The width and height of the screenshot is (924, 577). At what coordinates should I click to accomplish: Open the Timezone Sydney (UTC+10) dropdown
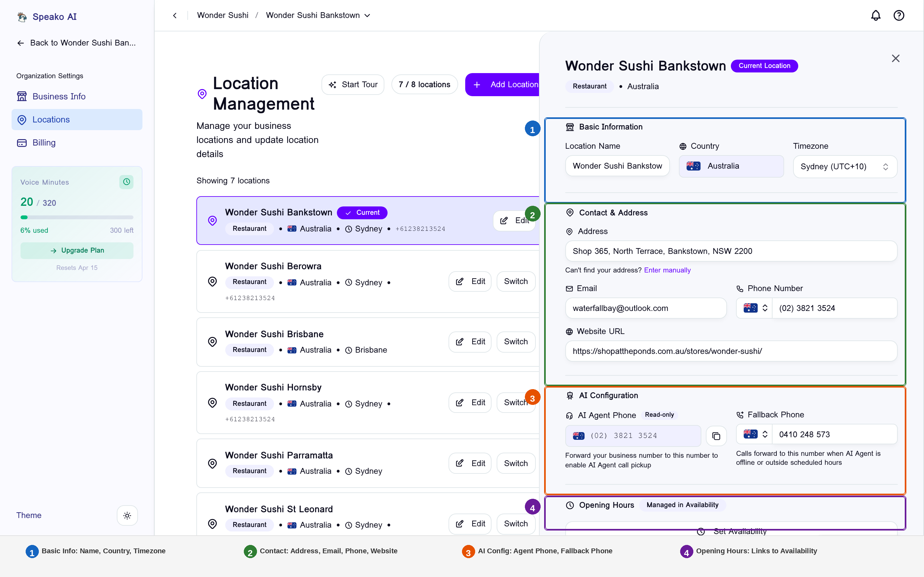[x=844, y=166]
